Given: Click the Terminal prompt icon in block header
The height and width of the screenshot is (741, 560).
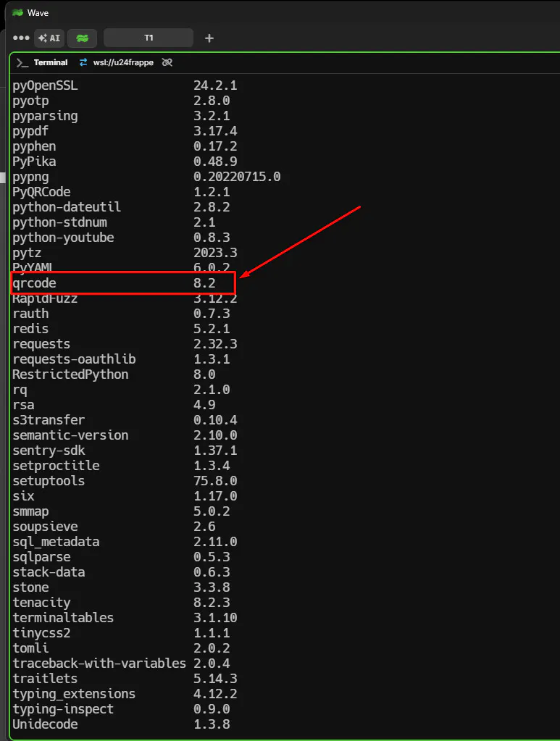Looking at the screenshot, I should pyautogui.click(x=22, y=62).
